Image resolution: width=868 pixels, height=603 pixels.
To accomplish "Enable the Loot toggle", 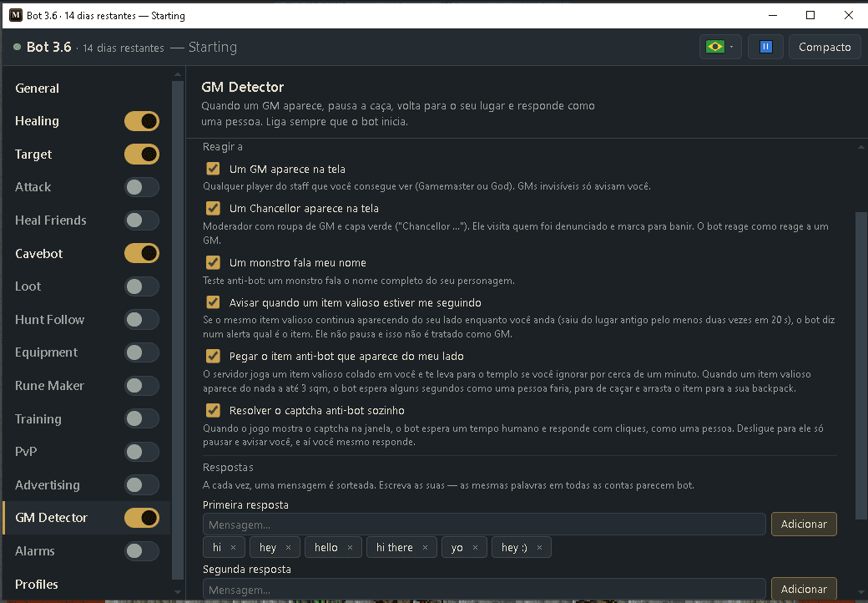I will (142, 286).
